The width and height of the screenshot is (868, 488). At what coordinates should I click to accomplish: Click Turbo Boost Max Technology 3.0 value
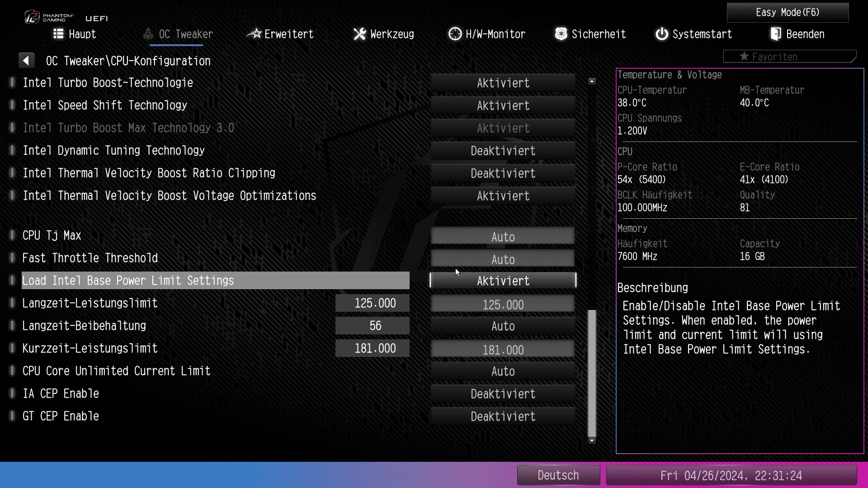503,128
